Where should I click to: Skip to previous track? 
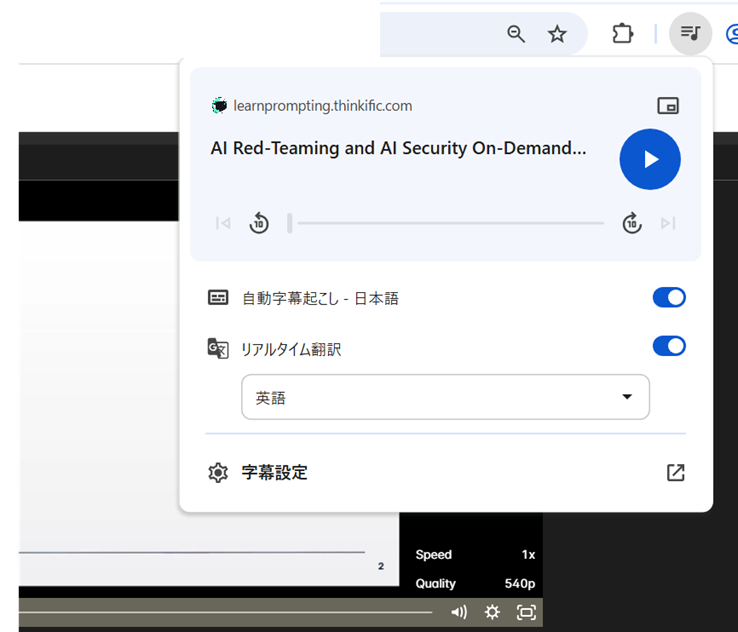pyautogui.click(x=223, y=223)
